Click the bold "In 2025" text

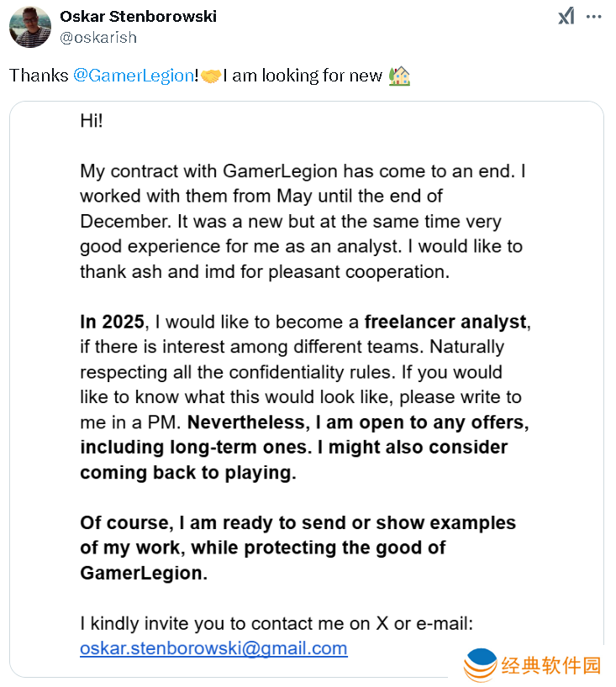pyautogui.click(x=113, y=321)
